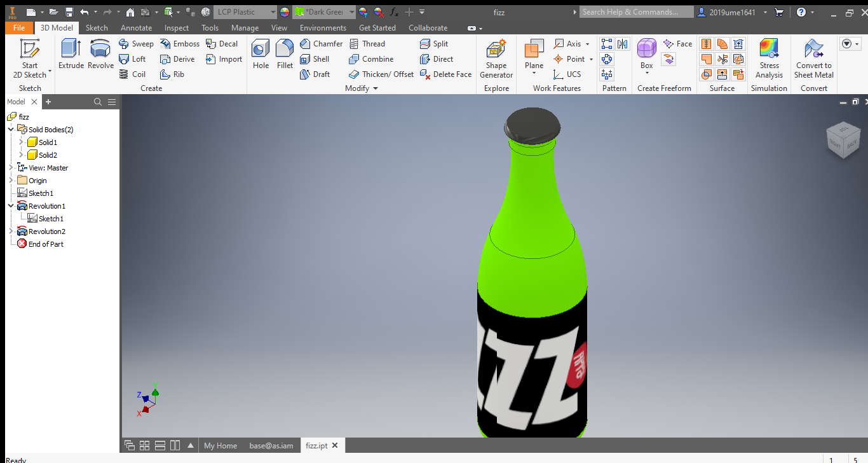The width and height of the screenshot is (868, 463).
Task: Choose the Thread tool
Action: coord(367,44)
